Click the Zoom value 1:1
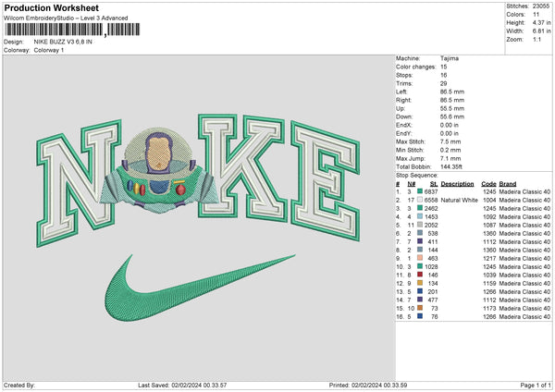The width and height of the screenshot is (555, 392). [536, 39]
